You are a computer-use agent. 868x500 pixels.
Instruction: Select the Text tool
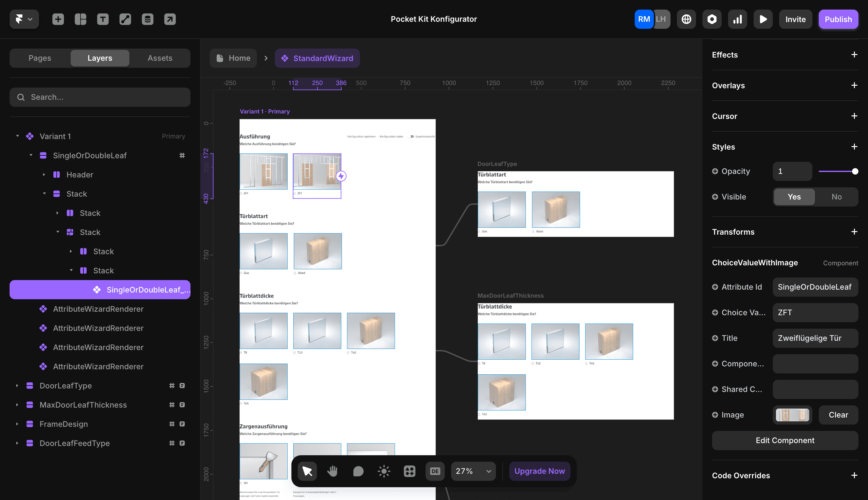103,19
